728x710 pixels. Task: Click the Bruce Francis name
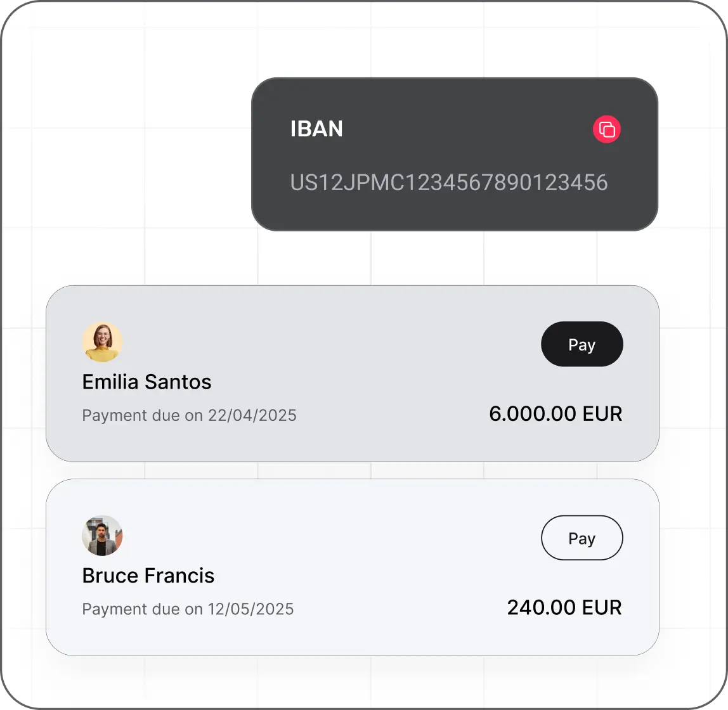pyautogui.click(x=148, y=576)
